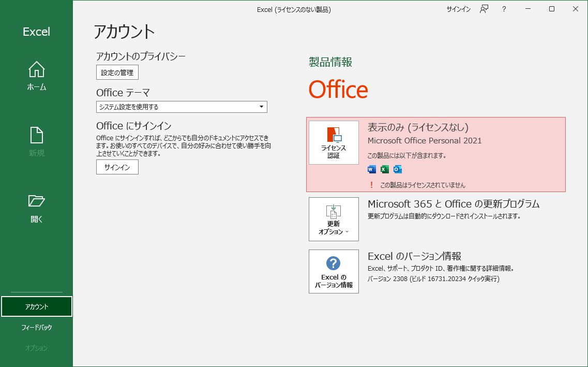Screen dimensions: 588x367
Task: Open 新規 from the sidebar icon
Action: pyautogui.click(x=36, y=135)
